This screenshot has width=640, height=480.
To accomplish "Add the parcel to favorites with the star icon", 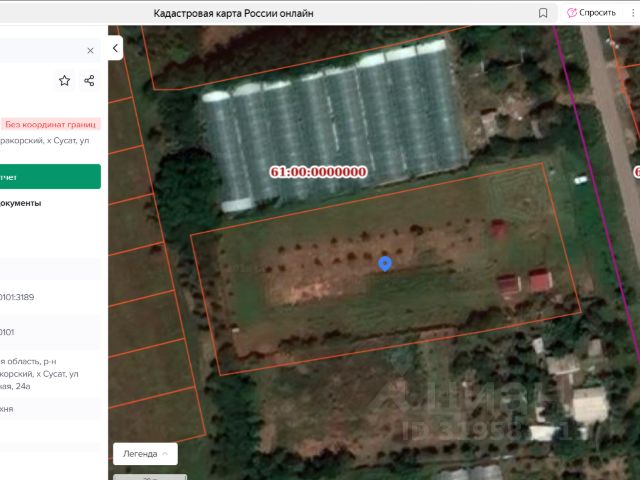I will click(64, 81).
